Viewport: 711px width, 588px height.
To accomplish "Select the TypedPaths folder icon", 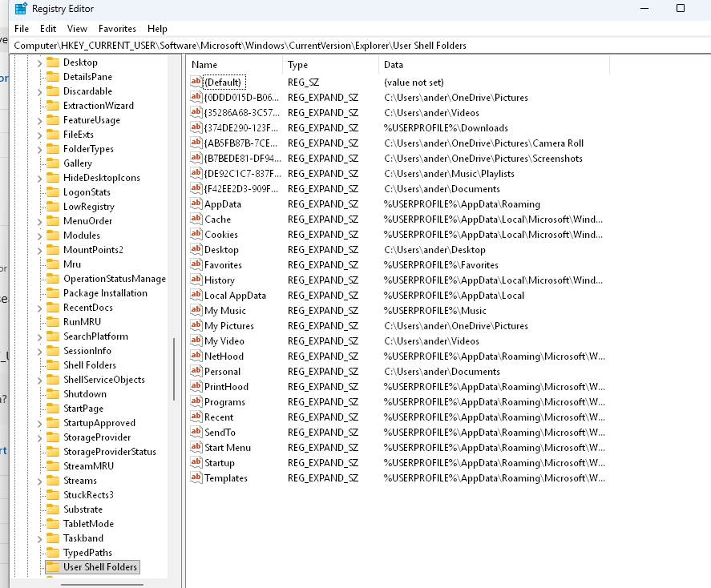I will pyautogui.click(x=53, y=553).
